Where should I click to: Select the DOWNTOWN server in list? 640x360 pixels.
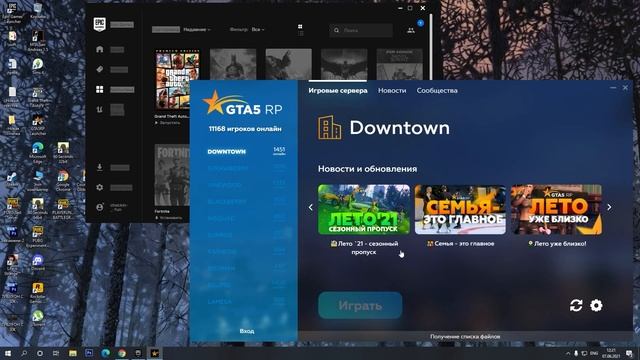246,151
